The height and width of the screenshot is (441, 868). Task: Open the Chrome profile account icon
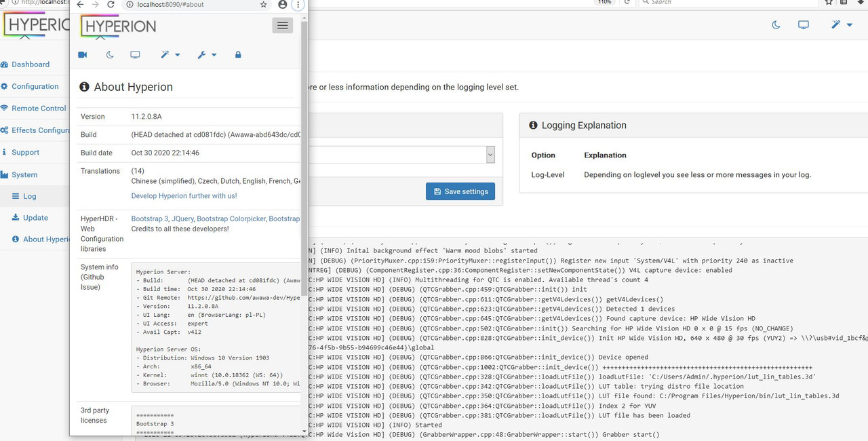[282, 5]
